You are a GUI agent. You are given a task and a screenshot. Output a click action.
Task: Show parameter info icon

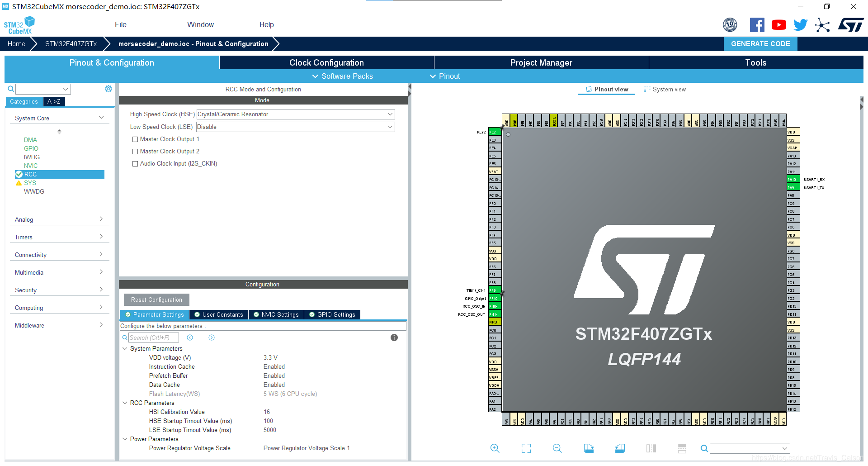tap(394, 338)
